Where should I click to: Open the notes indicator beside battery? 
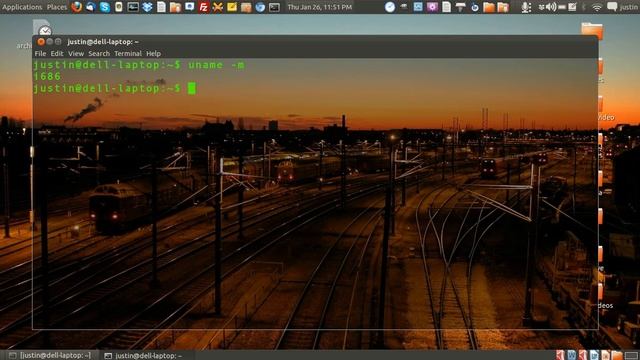(572, 7)
